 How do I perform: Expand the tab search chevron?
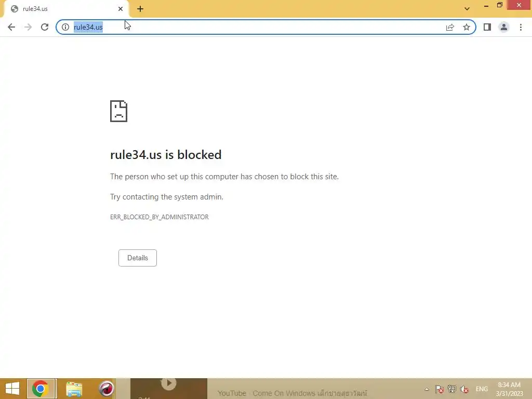coord(467,9)
